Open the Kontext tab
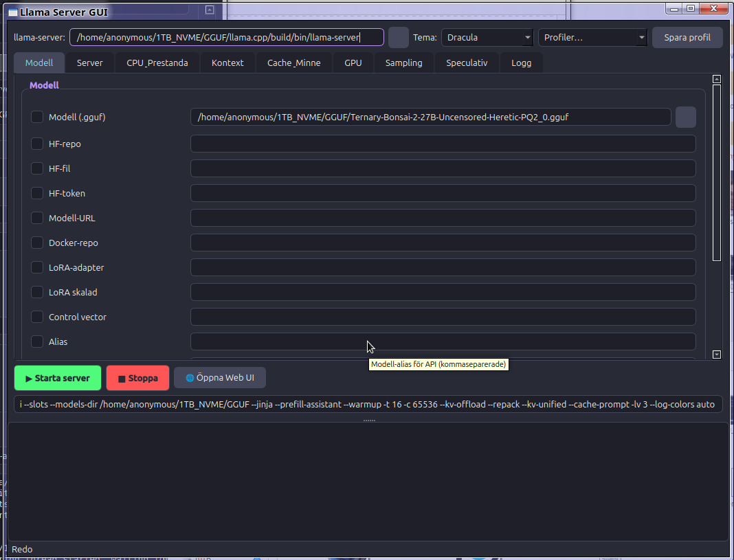Viewport: 734px width, 560px height. pyautogui.click(x=227, y=63)
